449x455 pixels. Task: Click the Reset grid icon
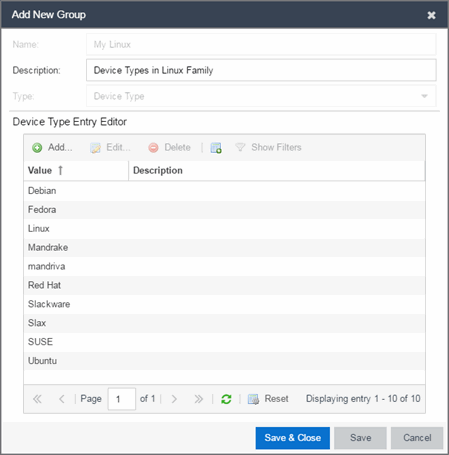pyautogui.click(x=253, y=399)
